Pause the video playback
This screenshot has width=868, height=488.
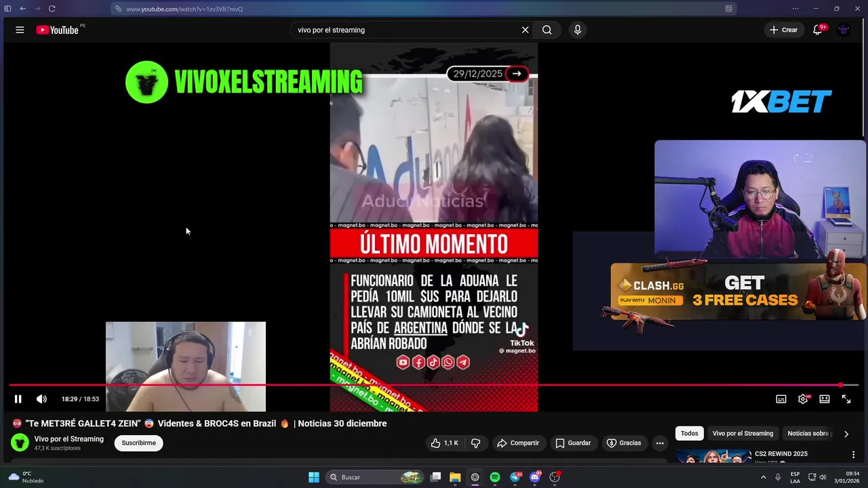[x=18, y=399]
